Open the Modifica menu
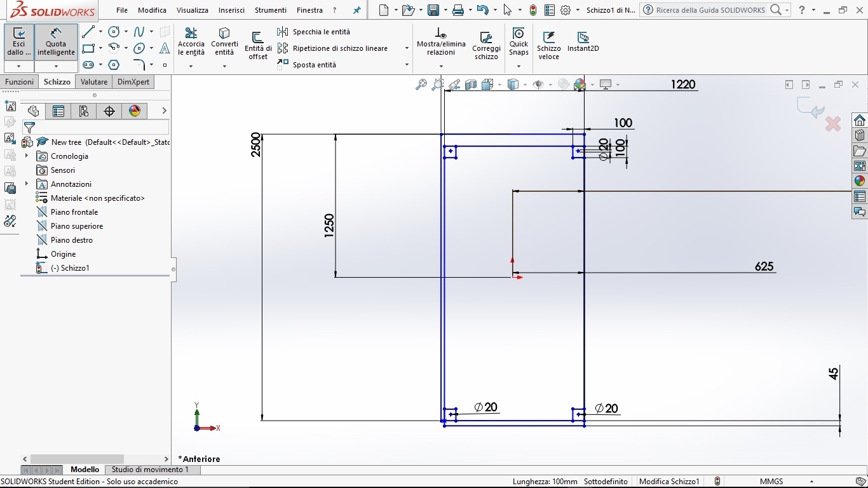The image size is (868, 488). 152,10
